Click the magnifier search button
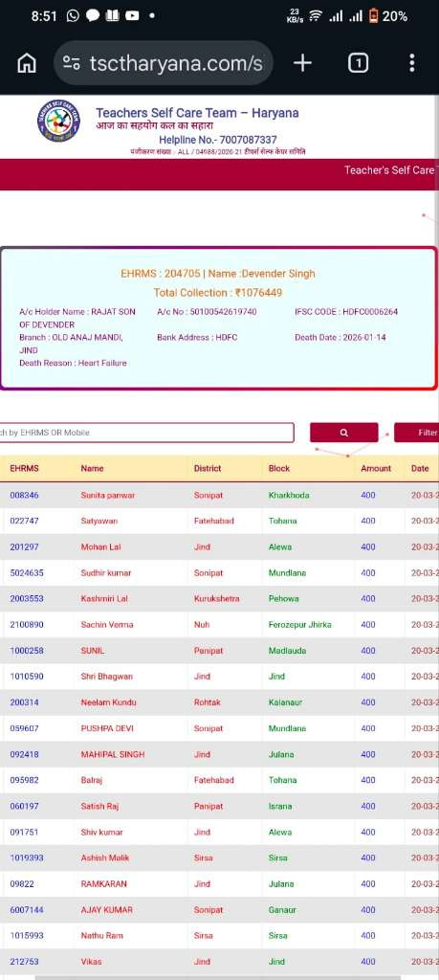Image resolution: width=439 pixels, height=980 pixels. click(344, 433)
